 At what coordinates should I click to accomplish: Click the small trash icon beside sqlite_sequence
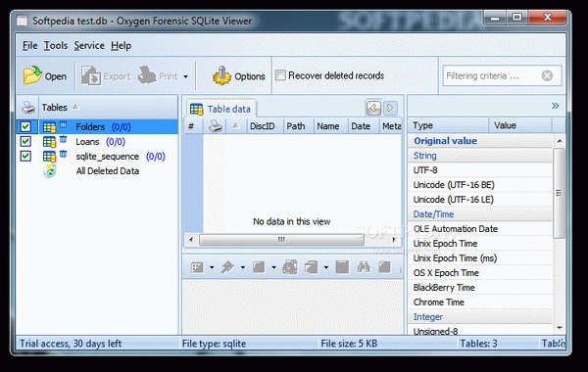(63, 154)
